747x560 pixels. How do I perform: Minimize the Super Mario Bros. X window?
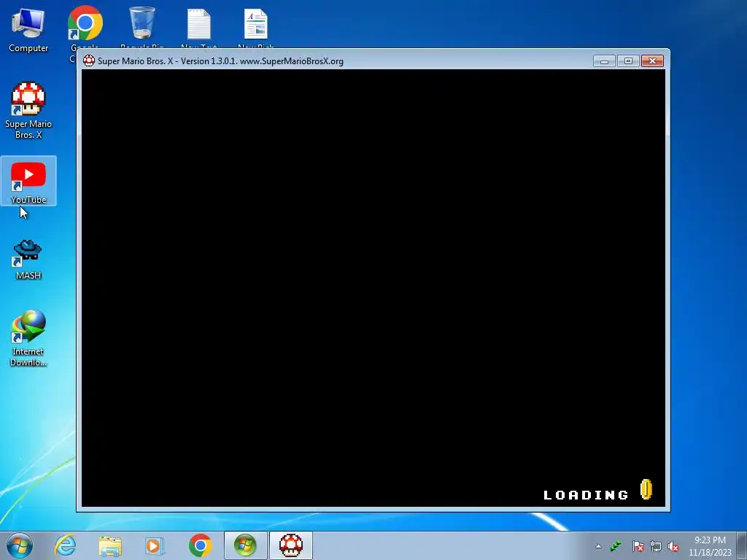tap(604, 61)
